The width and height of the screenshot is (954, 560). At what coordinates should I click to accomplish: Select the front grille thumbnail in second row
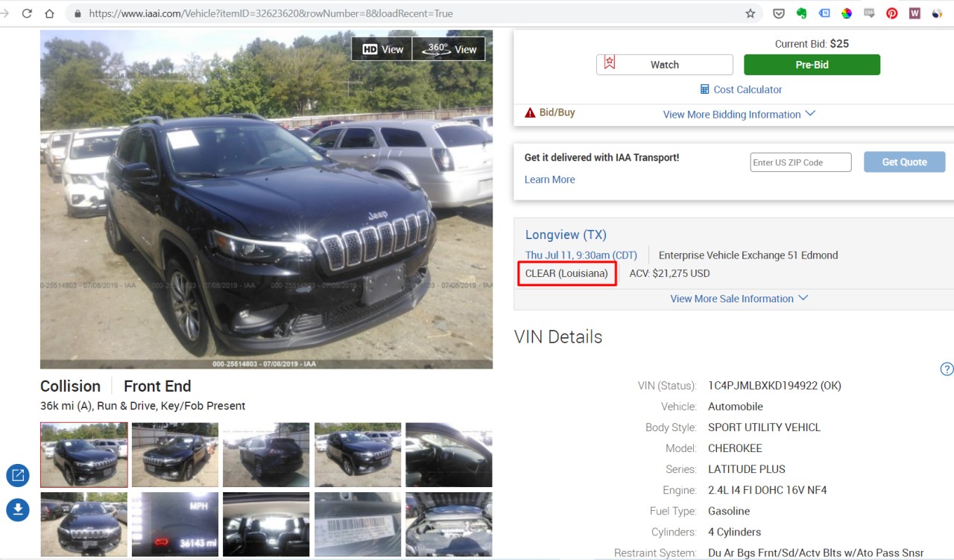pyautogui.click(x=83, y=524)
